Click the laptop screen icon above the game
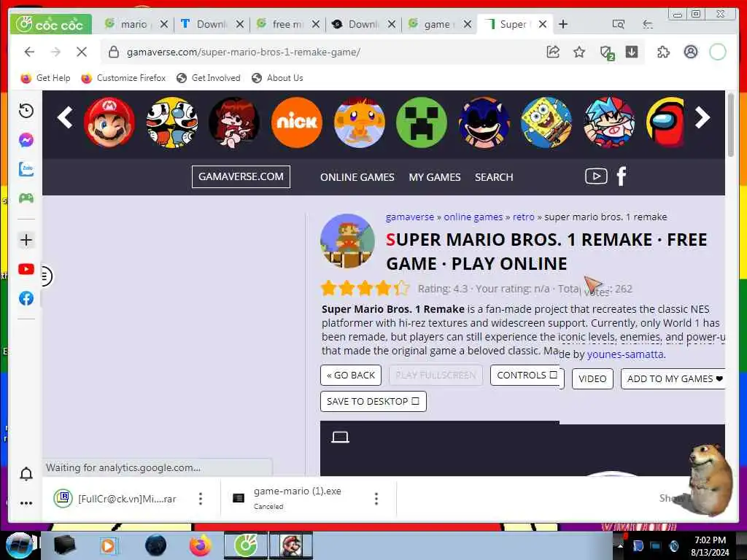 (x=340, y=437)
